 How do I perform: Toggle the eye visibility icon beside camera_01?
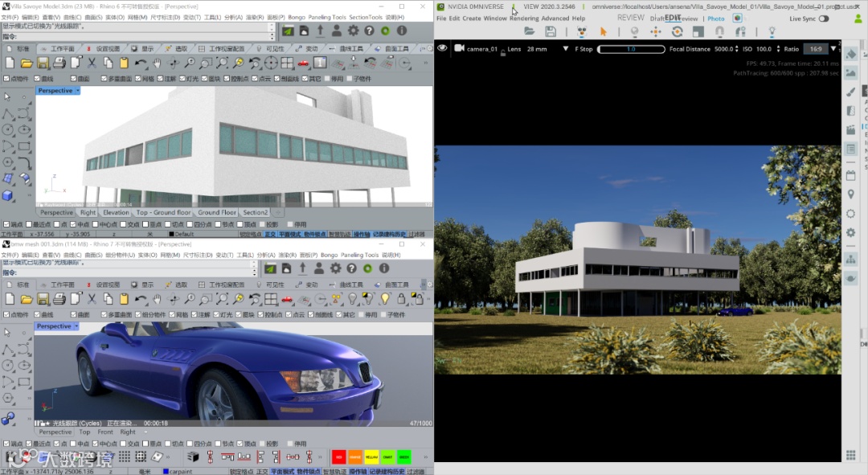click(x=442, y=48)
